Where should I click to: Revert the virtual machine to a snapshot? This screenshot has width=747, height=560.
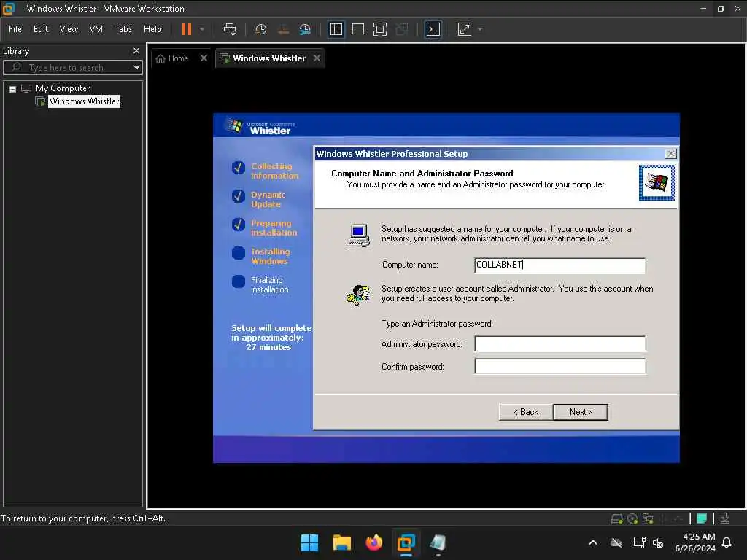pos(283,29)
